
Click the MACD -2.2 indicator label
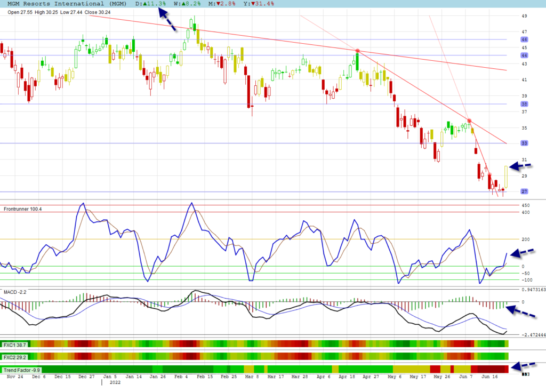click(x=15, y=292)
